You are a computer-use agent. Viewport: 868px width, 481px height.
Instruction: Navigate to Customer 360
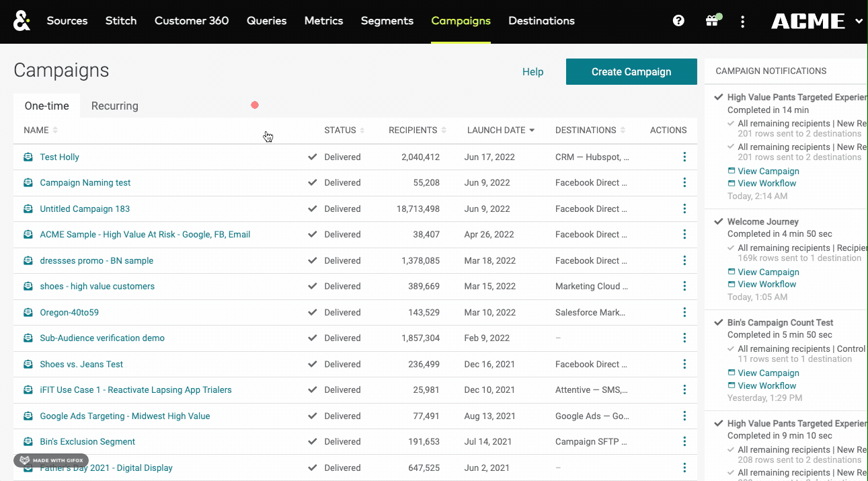(x=192, y=21)
